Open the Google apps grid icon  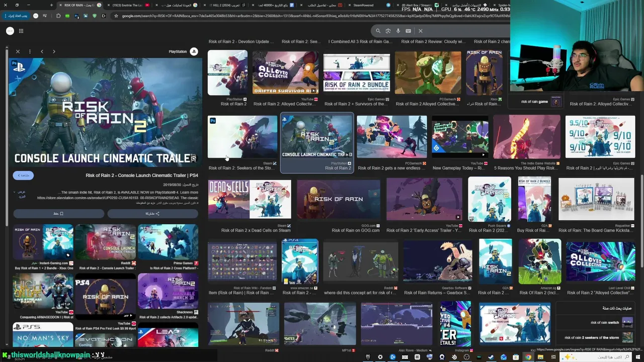[x=21, y=31]
